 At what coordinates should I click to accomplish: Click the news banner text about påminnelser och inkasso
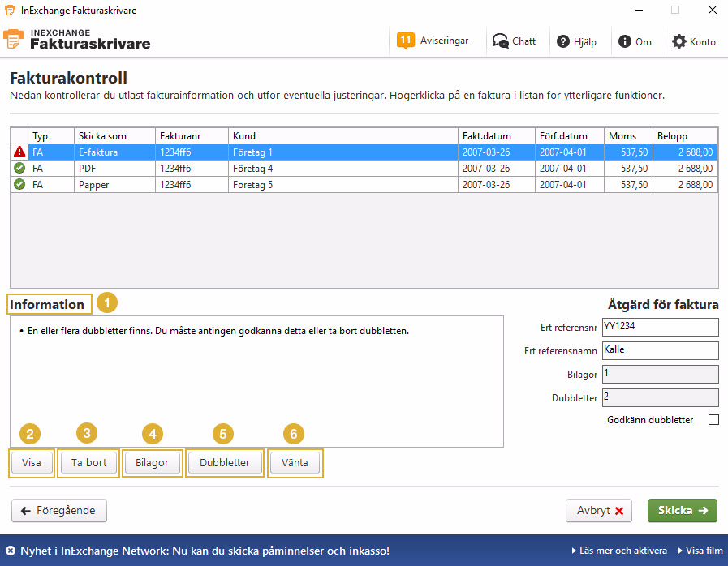pyautogui.click(x=205, y=551)
